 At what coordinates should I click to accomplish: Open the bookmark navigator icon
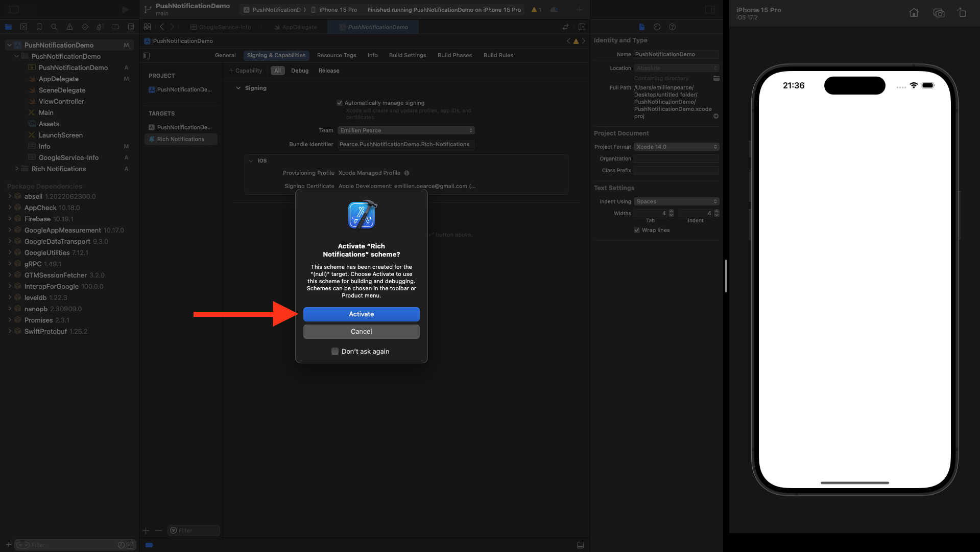tap(39, 27)
